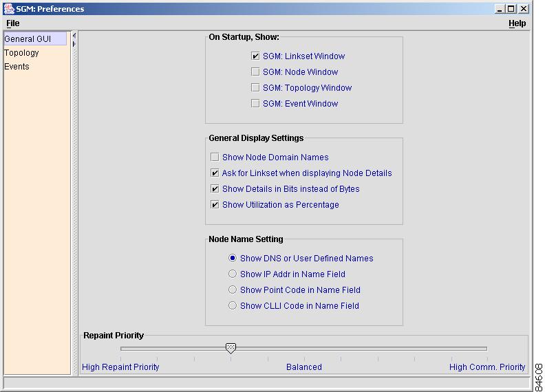Image resolution: width=545 pixels, height=392 pixels.
Task: Select Show IP Addr in Name Field
Action: pos(233,274)
